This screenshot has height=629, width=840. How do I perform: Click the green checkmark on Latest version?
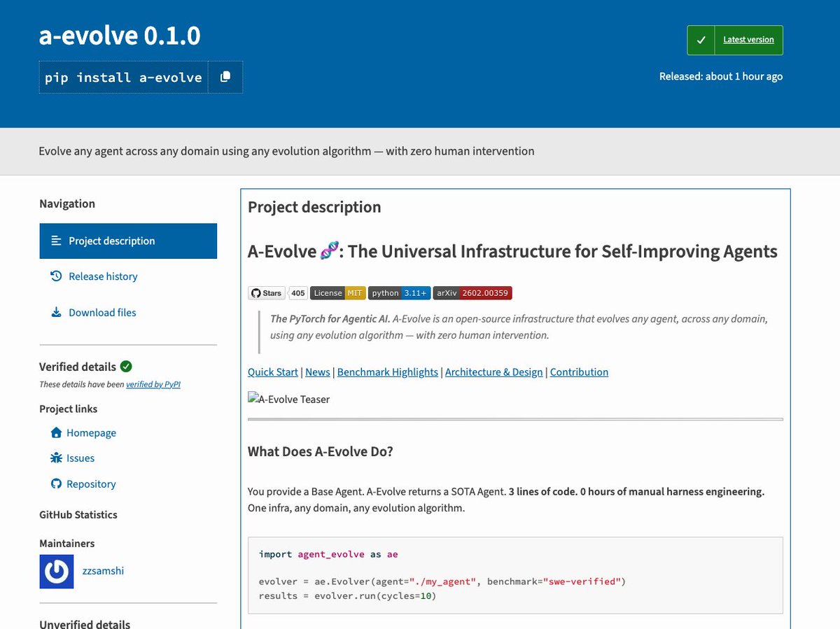coord(701,40)
